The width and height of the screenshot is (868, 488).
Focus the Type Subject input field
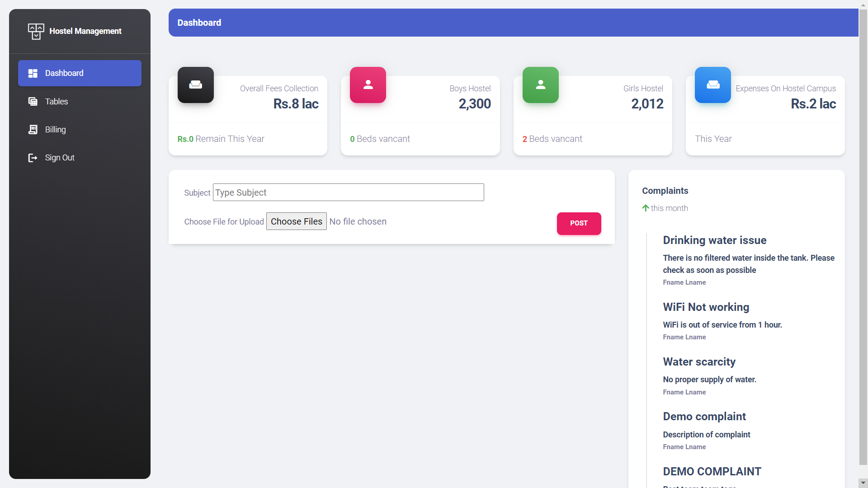click(x=348, y=192)
